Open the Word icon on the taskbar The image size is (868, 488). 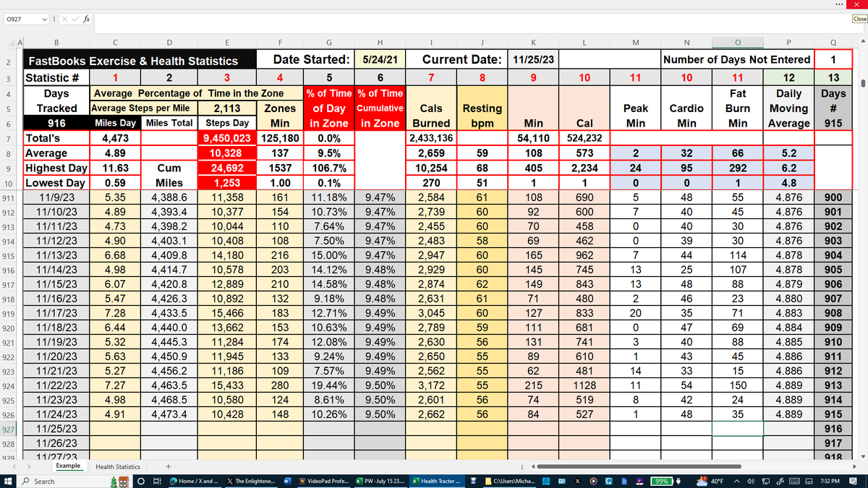pyautogui.click(x=287, y=481)
